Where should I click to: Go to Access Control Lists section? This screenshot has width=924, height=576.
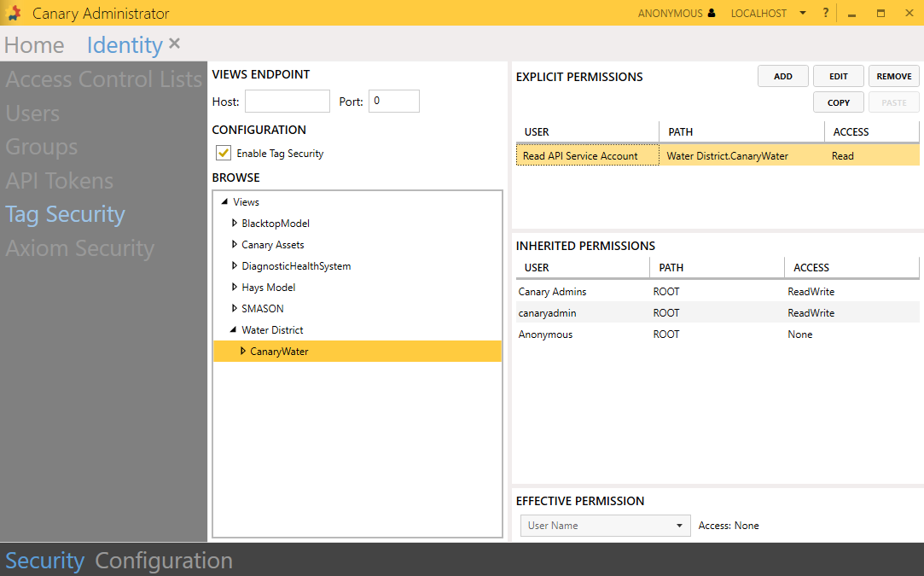tap(103, 79)
